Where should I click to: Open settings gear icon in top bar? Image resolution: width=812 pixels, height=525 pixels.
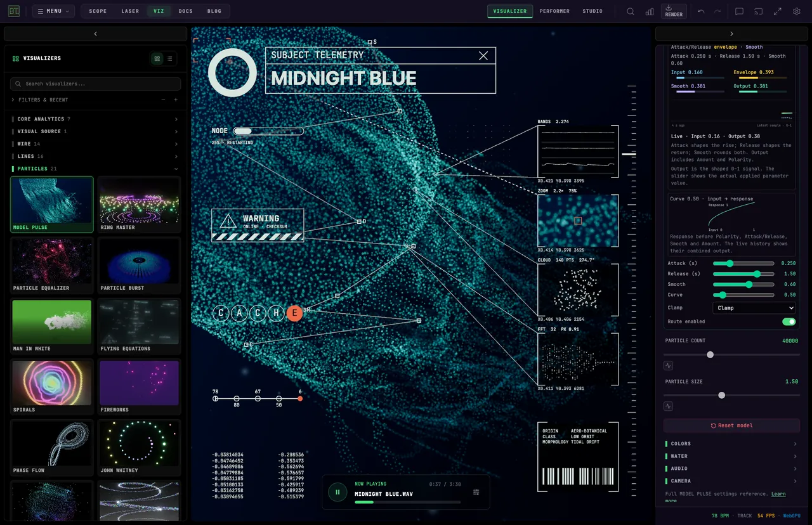[x=797, y=11]
